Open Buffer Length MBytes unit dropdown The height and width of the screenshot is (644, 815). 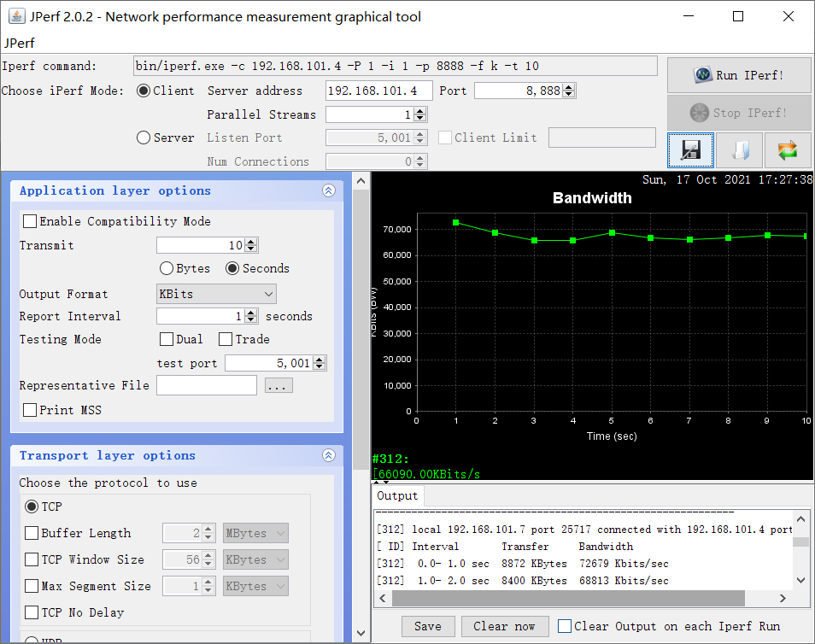[x=255, y=533]
